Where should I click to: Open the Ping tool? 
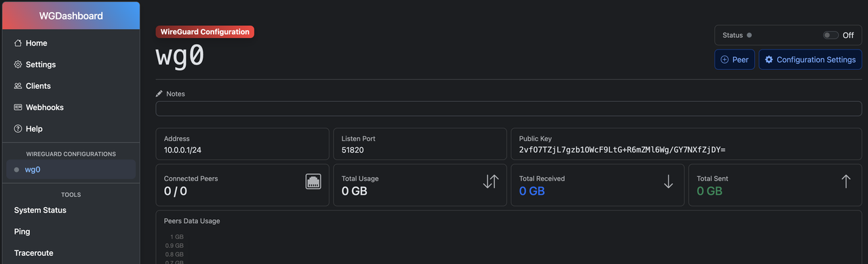point(71,231)
